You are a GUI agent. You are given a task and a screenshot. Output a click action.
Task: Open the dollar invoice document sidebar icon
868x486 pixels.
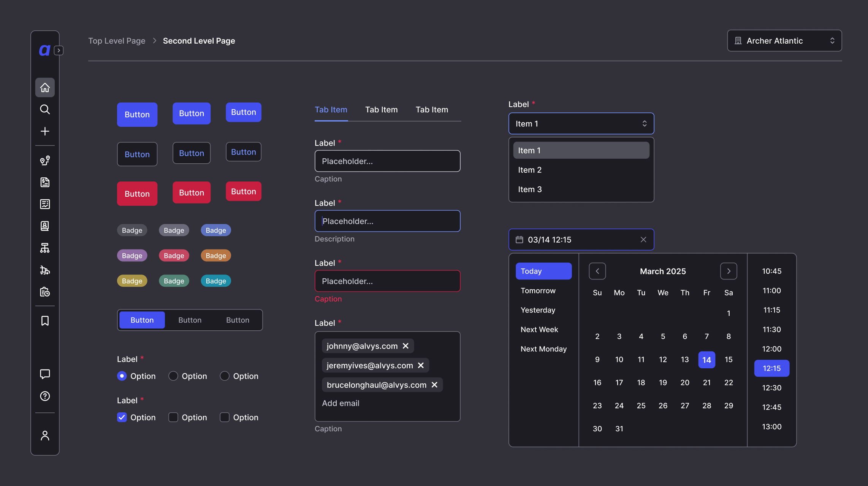45,182
